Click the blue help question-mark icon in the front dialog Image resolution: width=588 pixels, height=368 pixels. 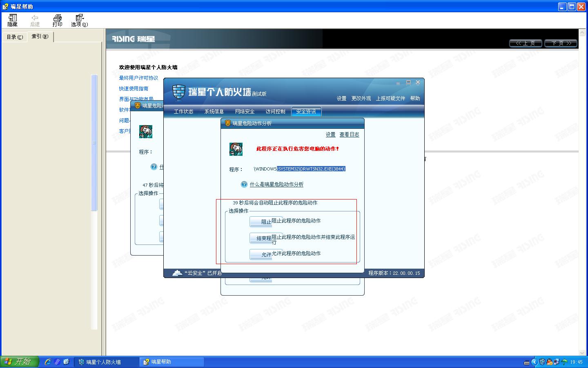244,184
